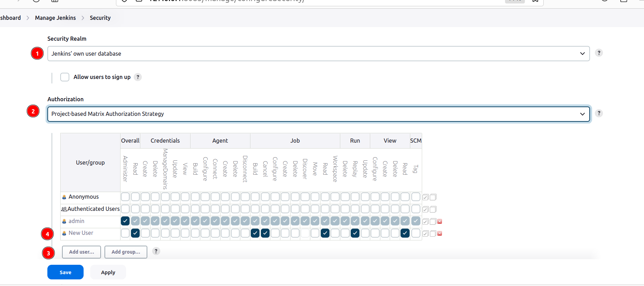This screenshot has width=644, height=286.
Task: Click the Anonymous user icon
Action: 64,197
